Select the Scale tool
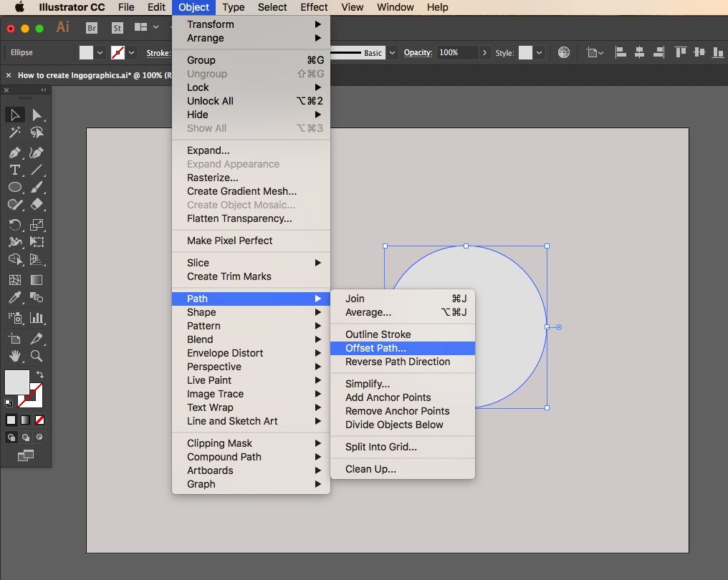This screenshot has height=580, width=728. point(37,225)
